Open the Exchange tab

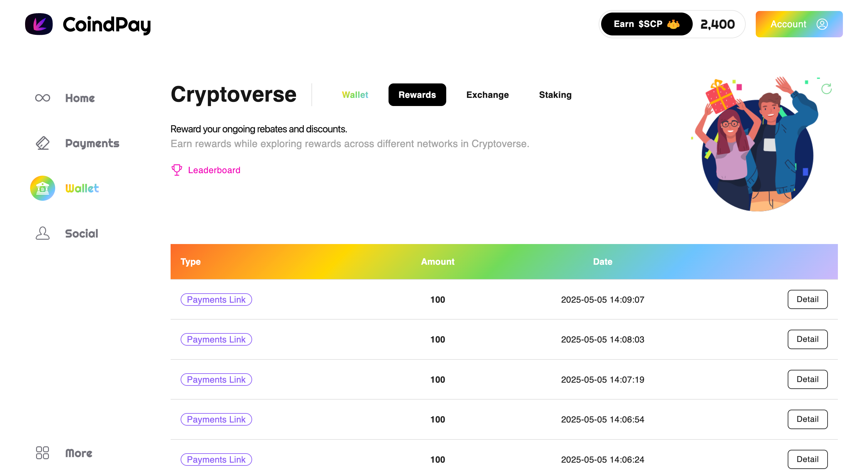(x=487, y=95)
